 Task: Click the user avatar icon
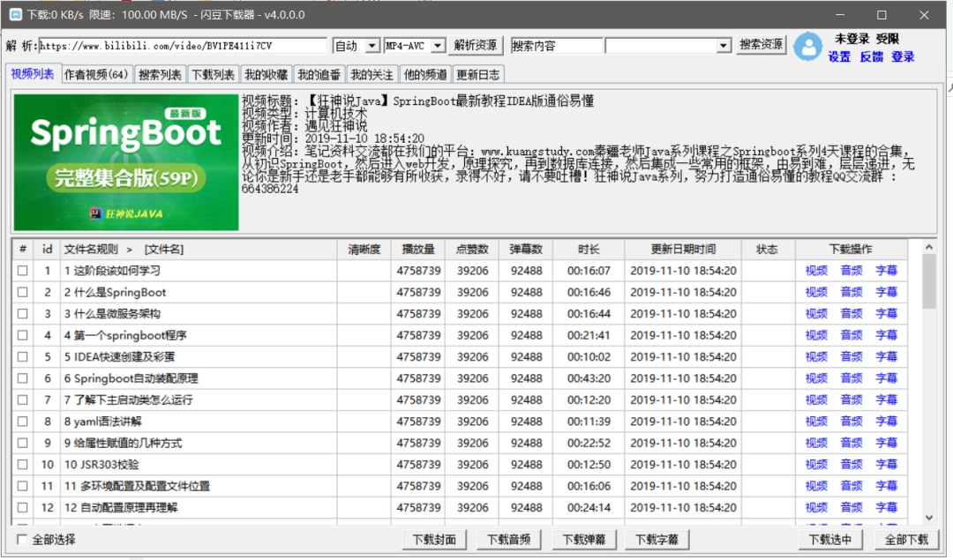tap(808, 46)
